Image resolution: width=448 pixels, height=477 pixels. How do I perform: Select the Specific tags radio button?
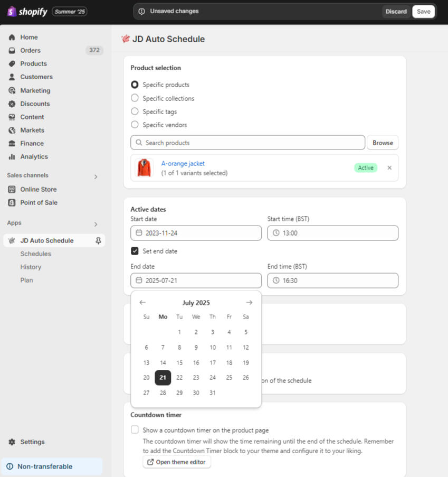[135, 111]
